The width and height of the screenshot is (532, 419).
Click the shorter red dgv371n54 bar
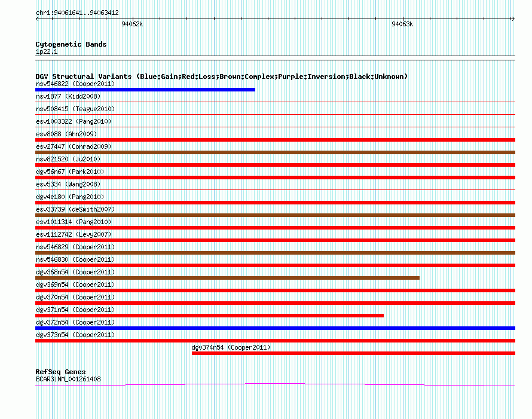(209, 316)
